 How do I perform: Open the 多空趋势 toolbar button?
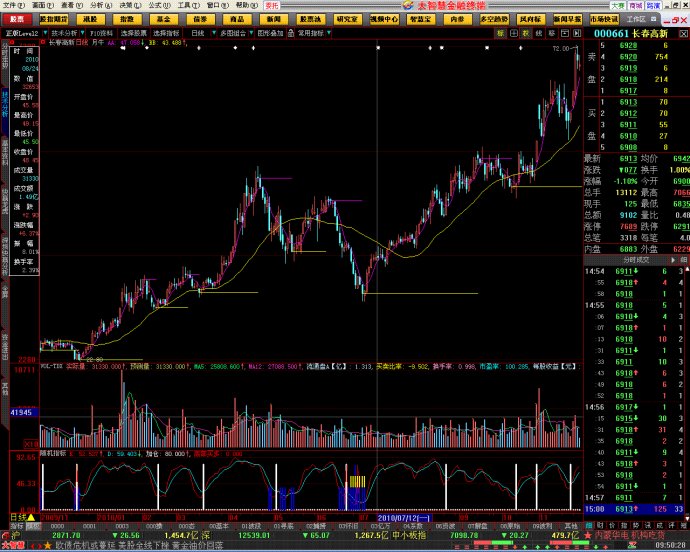click(x=494, y=19)
